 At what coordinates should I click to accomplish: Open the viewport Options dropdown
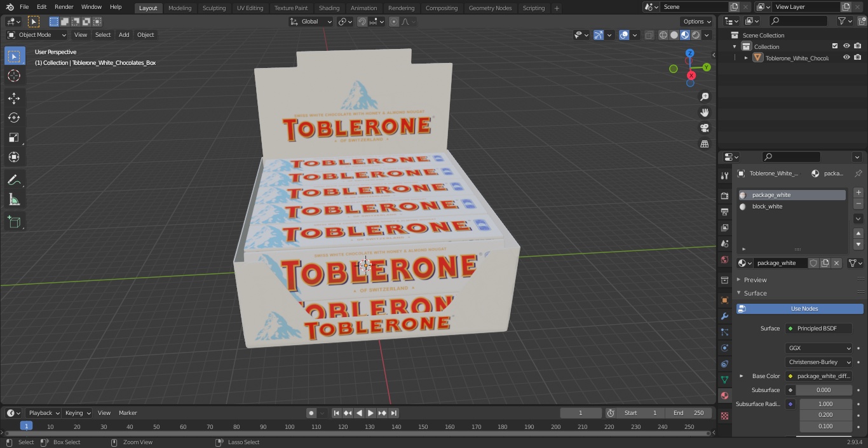pos(697,22)
